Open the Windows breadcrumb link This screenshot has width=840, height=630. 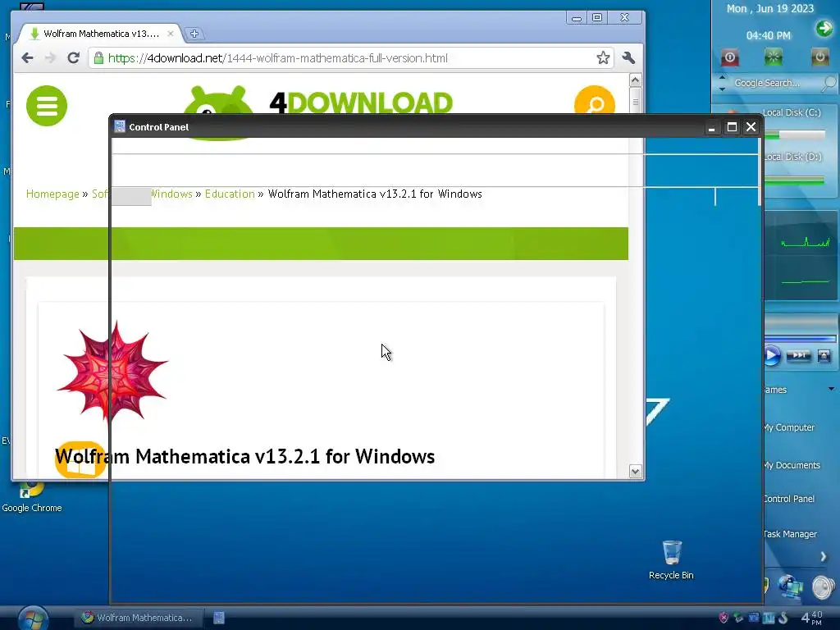point(171,194)
